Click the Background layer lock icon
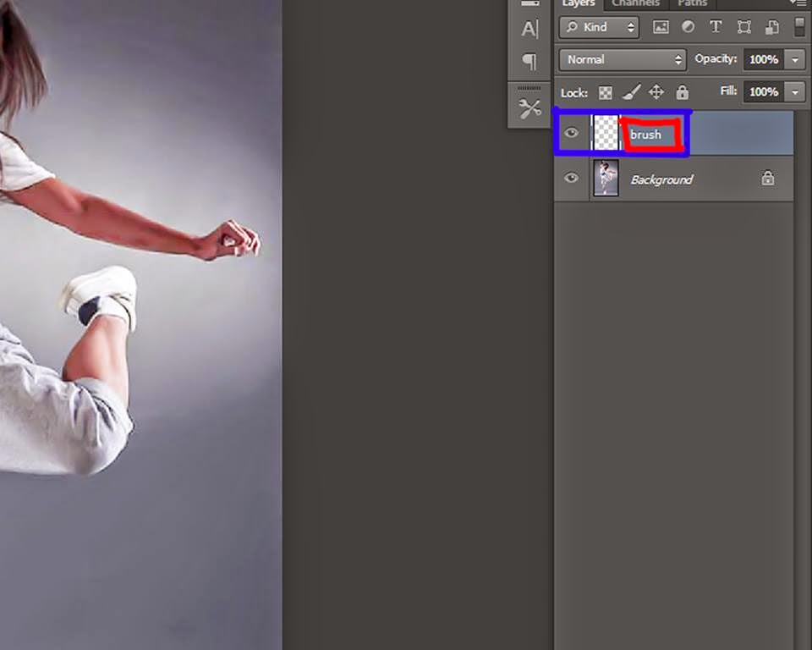Image resolution: width=812 pixels, height=650 pixels. tap(767, 179)
